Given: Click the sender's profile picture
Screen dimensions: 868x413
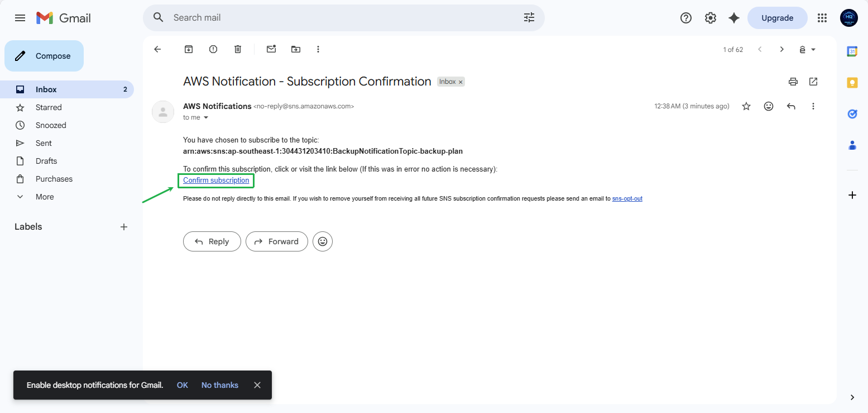Looking at the screenshot, I should tap(163, 112).
